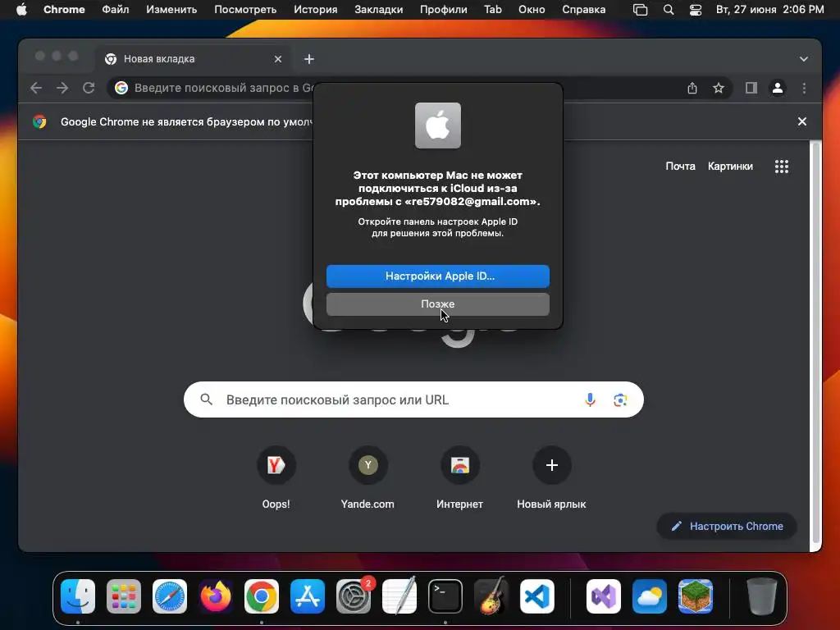Expand the tab search chevron
Screen dimensions: 840x630
tap(804, 59)
